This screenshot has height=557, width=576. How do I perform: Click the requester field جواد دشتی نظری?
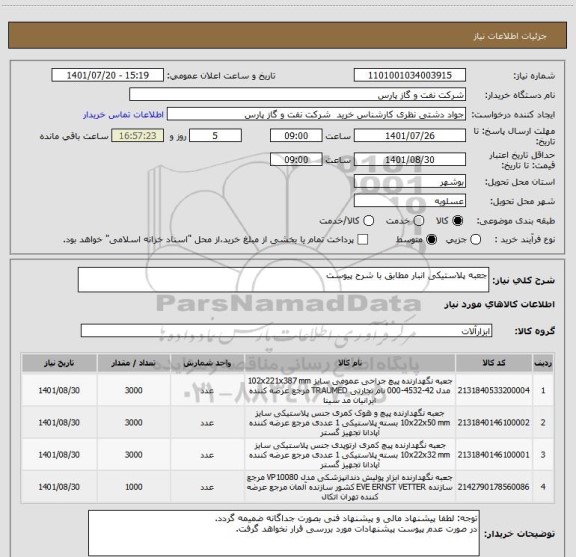point(316,114)
